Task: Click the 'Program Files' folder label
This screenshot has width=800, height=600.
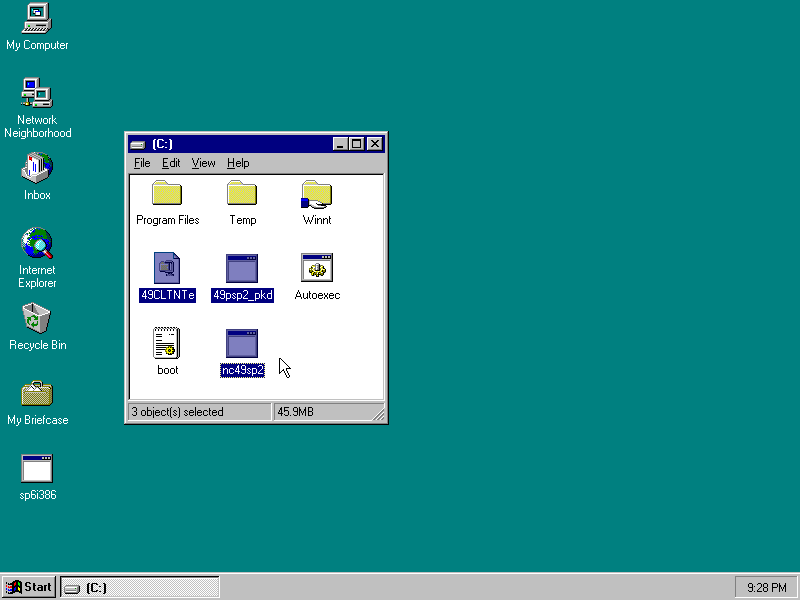Action: point(167,220)
